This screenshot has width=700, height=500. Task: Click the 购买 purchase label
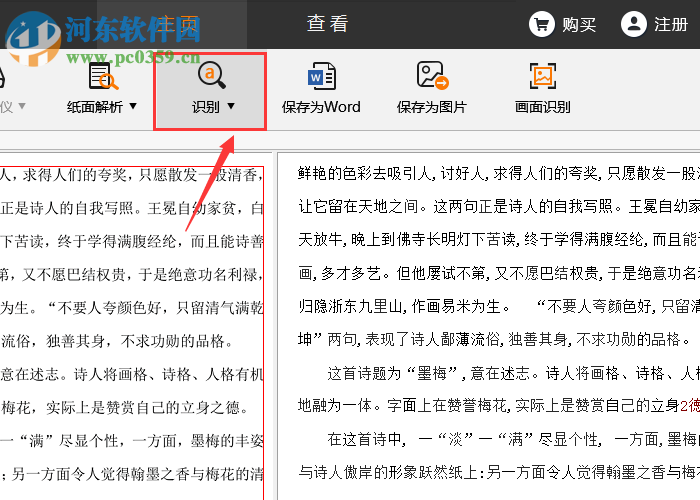(579, 25)
